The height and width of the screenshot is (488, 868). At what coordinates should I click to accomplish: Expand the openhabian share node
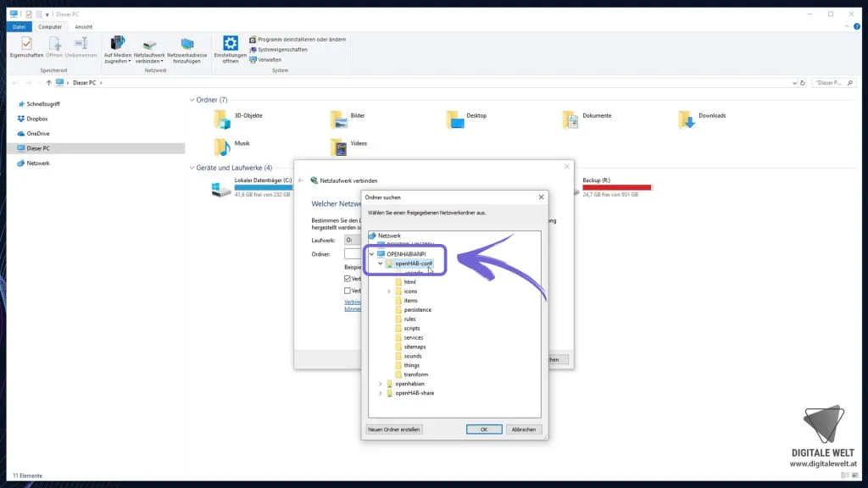[x=381, y=384]
